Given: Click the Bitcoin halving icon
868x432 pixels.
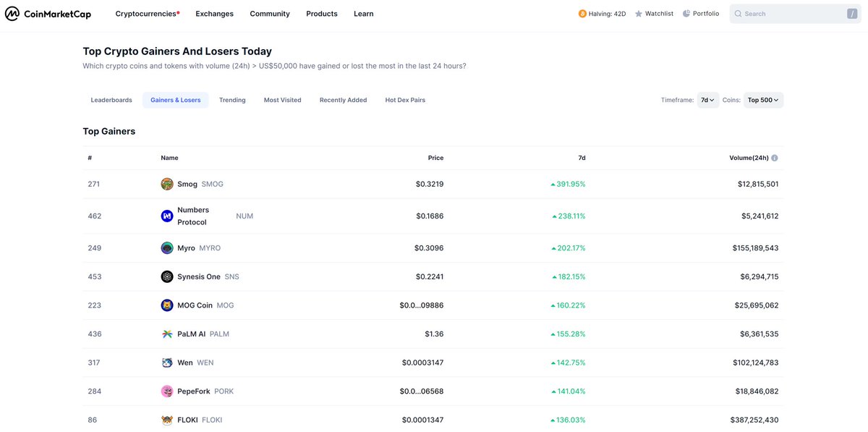Looking at the screenshot, I should [582, 14].
